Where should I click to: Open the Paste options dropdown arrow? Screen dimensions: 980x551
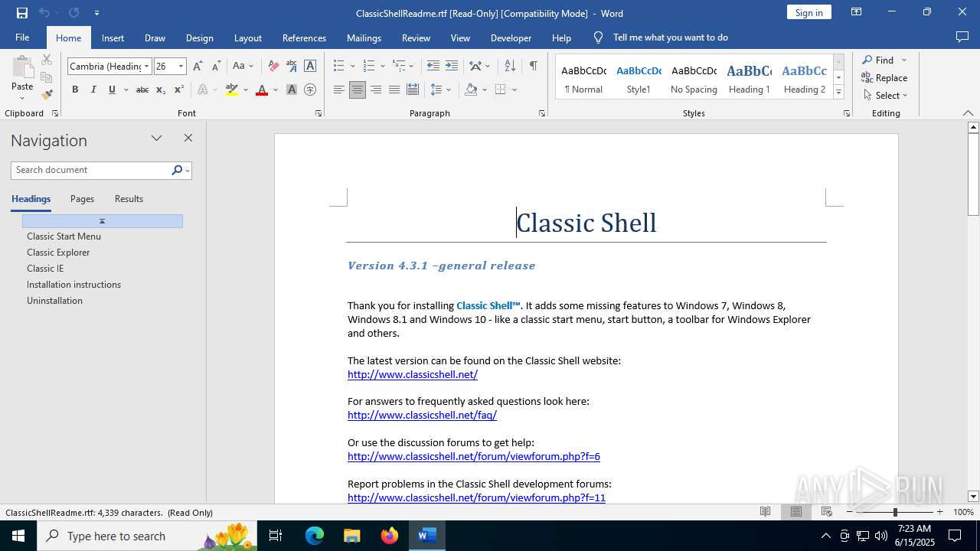pyautogui.click(x=22, y=98)
